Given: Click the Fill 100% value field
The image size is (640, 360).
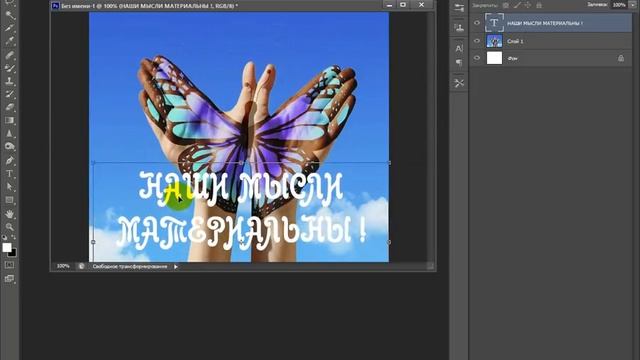Looking at the screenshot, I should pyautogui.click(x=619, y=5).
